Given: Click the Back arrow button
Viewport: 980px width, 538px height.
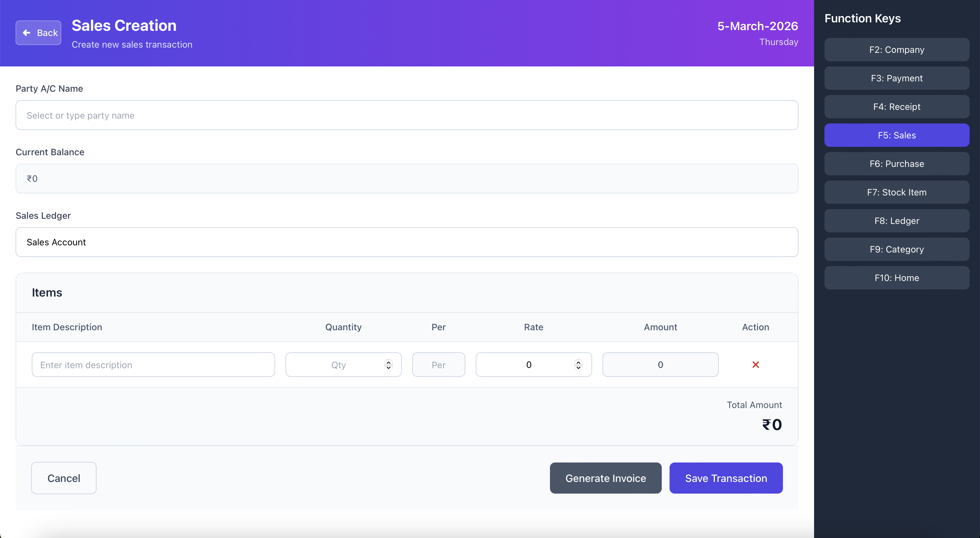Looking at the screenshot, I should pyautogui.click(x=39, y=33).
